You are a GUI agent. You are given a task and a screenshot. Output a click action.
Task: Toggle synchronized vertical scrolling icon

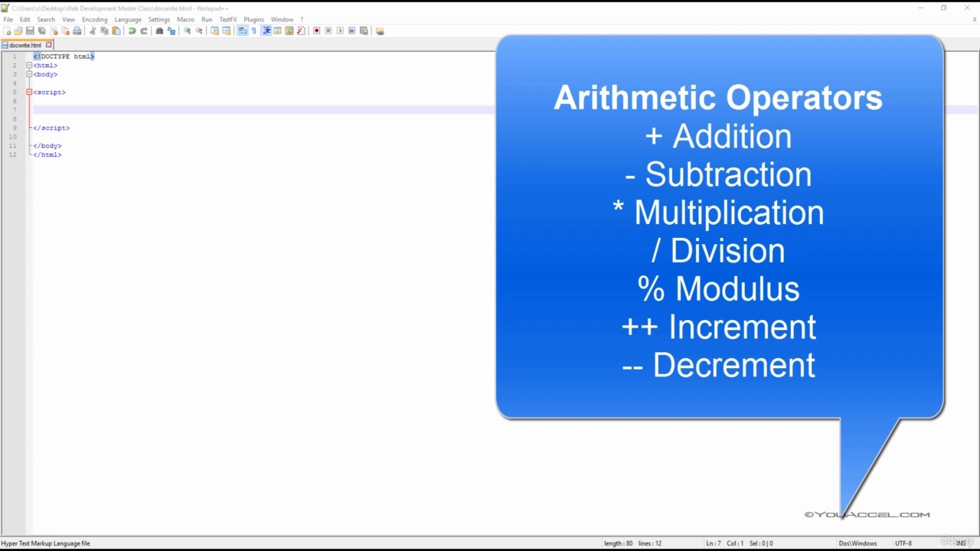click(214, 31)
